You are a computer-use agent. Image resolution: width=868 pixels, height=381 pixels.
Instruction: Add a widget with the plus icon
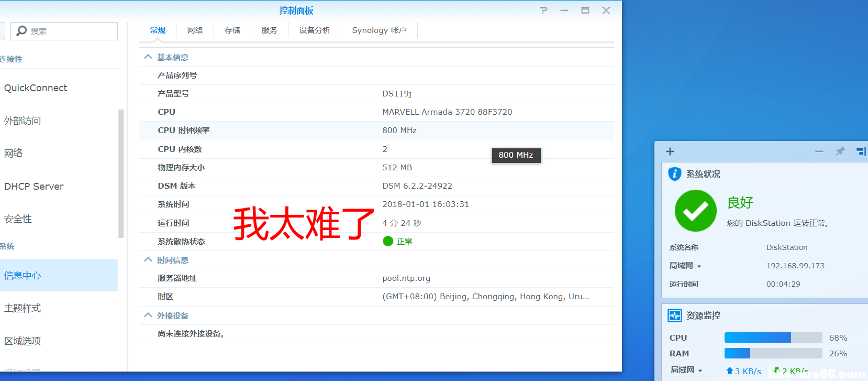pyautogui.click(x=670, y=151)
